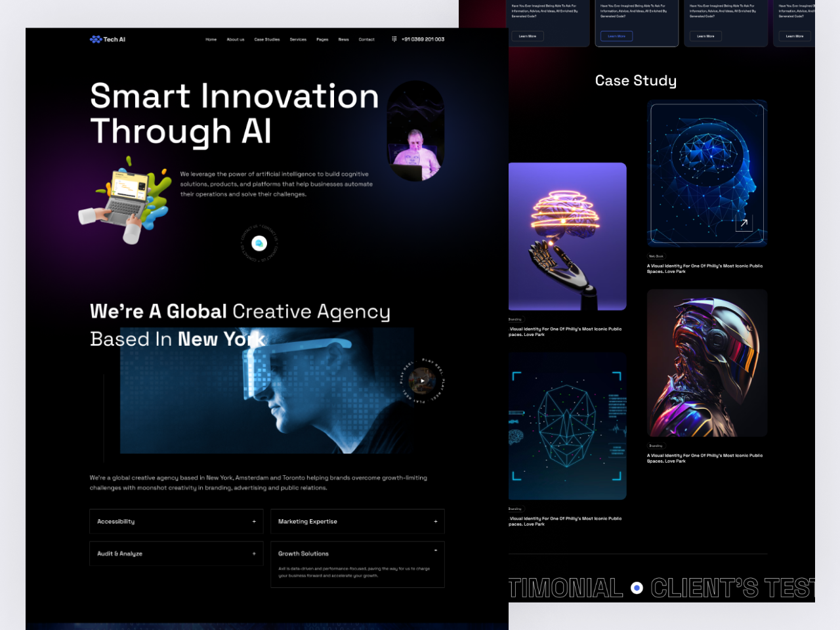Click the data-driven text in Growth Solutions
The image size is (840, 630).
click(x=354, y=572)
